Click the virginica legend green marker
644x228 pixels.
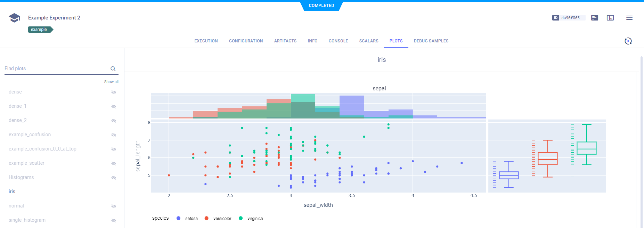coord(241,218)
